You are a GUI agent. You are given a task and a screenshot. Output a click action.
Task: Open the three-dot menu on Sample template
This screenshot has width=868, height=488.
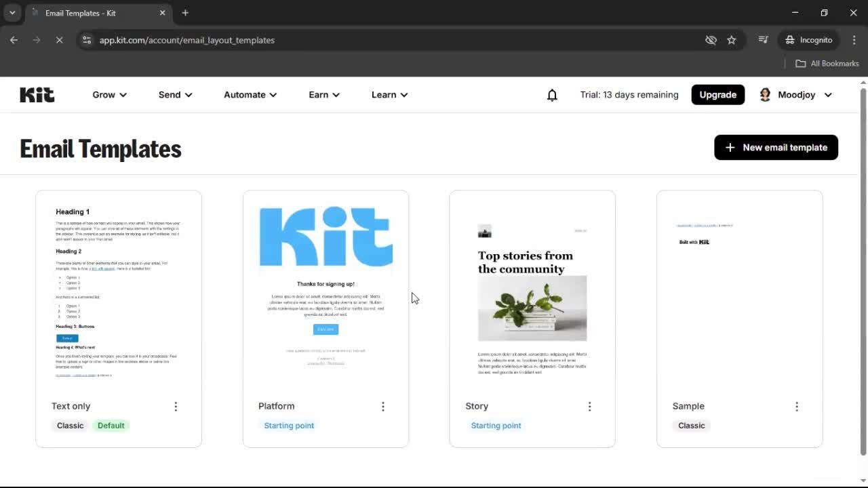point(797,406)
